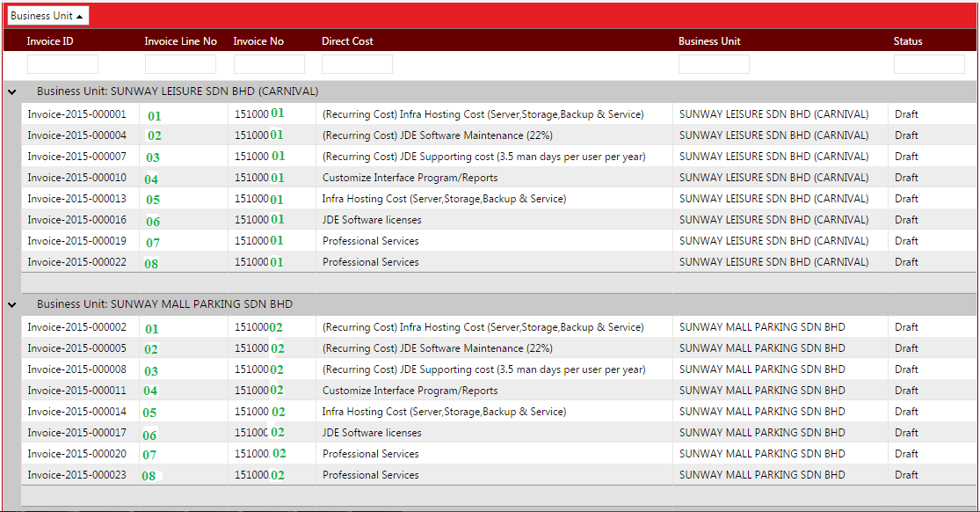Focus the Status filter box
980x512 pixels.
point(929,64)
